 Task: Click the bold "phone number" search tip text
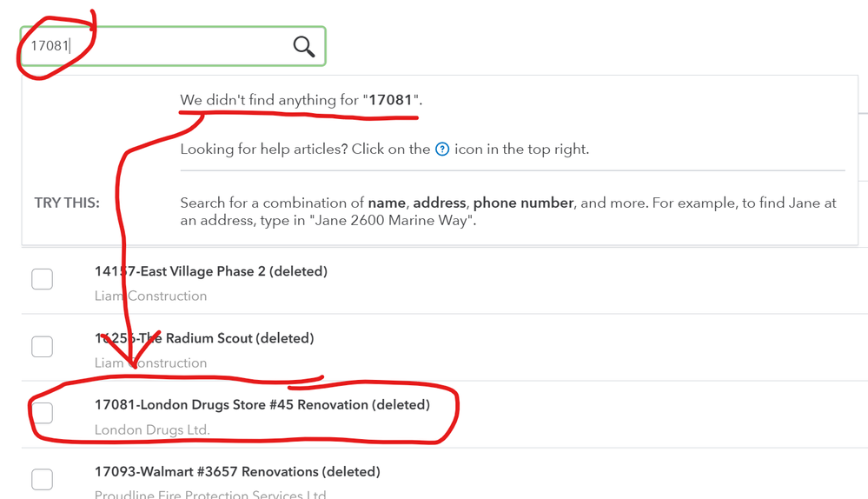tap(523, 203)
